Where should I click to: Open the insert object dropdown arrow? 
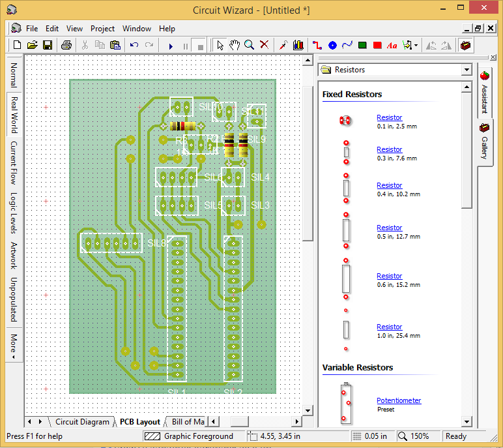click(416, 45)
